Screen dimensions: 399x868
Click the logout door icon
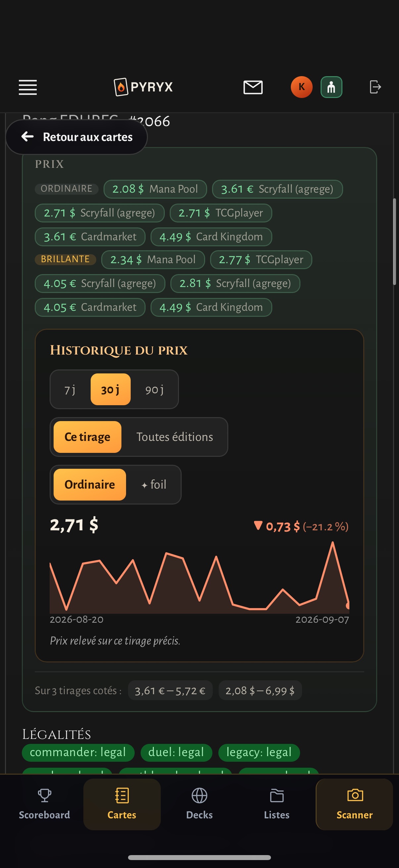tap(375, 87)
